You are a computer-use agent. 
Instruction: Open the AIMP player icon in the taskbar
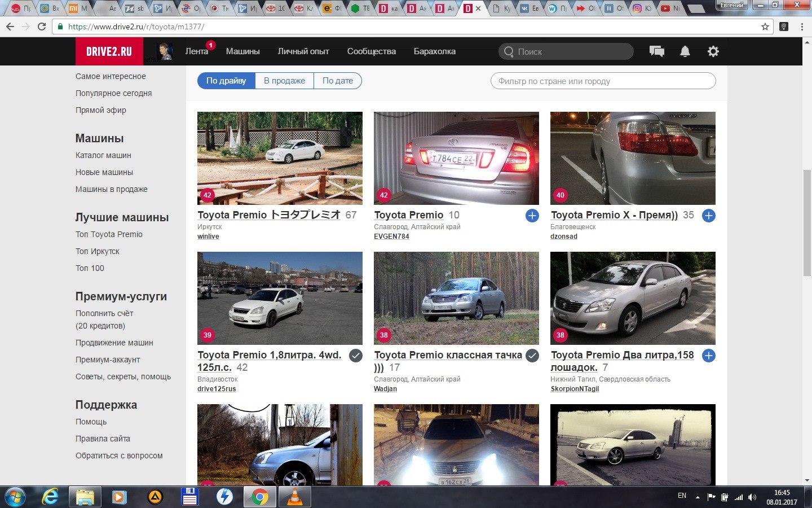pos(155,497)
